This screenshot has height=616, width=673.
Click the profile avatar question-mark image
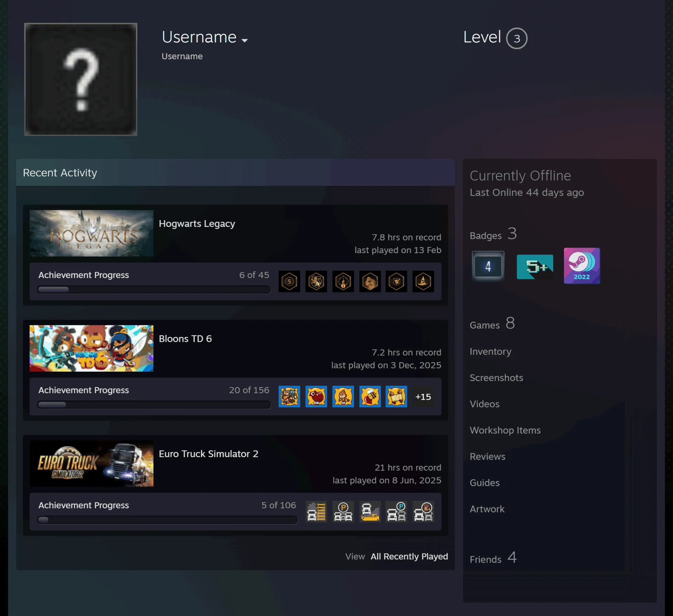(81, 79)
